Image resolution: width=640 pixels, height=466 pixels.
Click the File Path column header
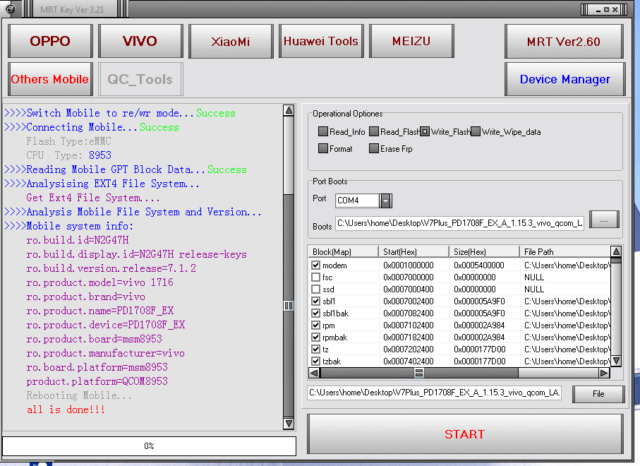click(x=565, y=252)
